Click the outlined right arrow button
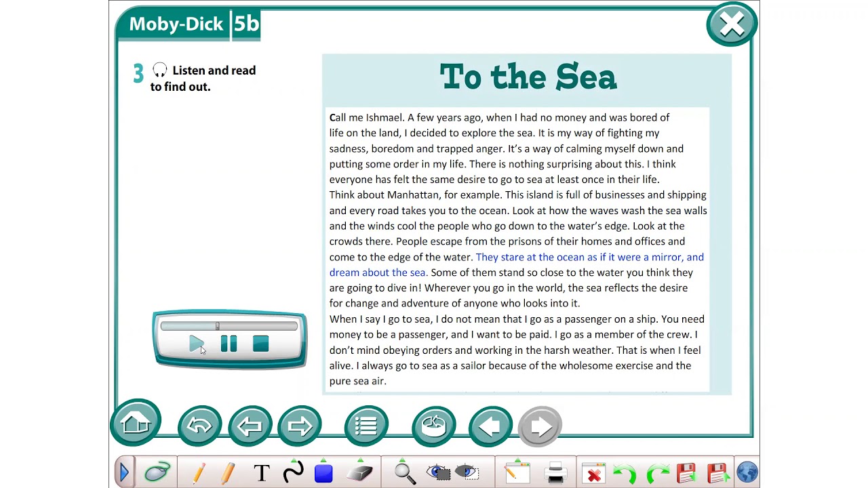Viewport: 868px width, 488px height. coord(300,426)
